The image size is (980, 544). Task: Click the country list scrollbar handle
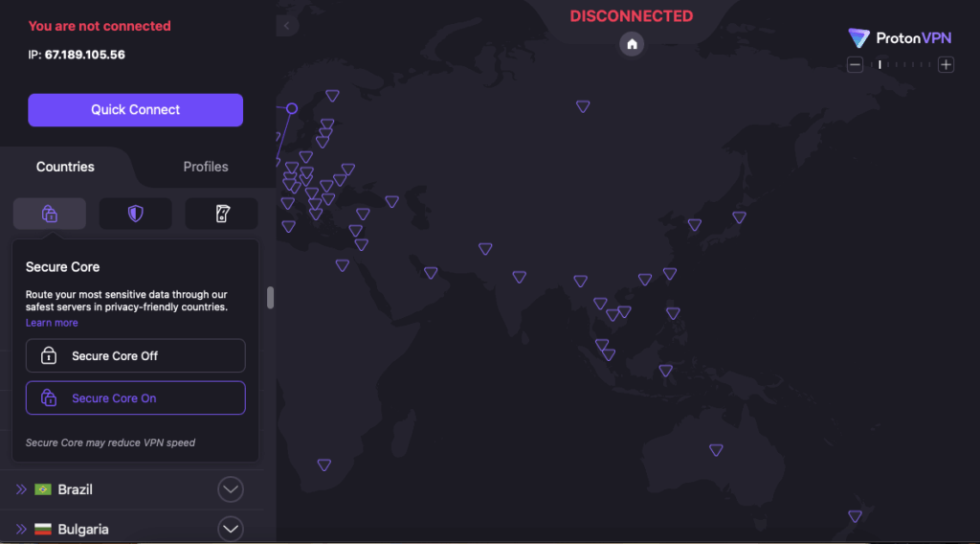tap(270, 298)
